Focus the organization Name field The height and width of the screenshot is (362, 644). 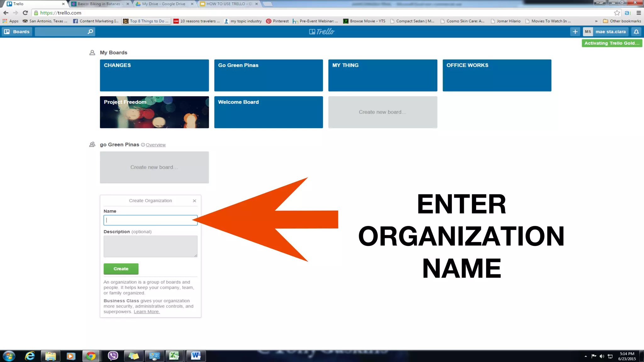150,220
